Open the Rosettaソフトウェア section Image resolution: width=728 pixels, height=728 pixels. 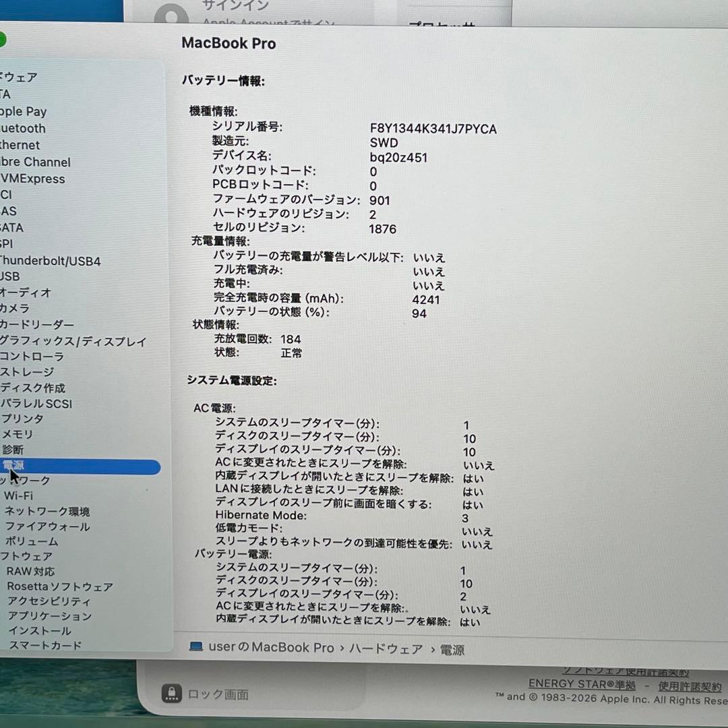point(59,587)
